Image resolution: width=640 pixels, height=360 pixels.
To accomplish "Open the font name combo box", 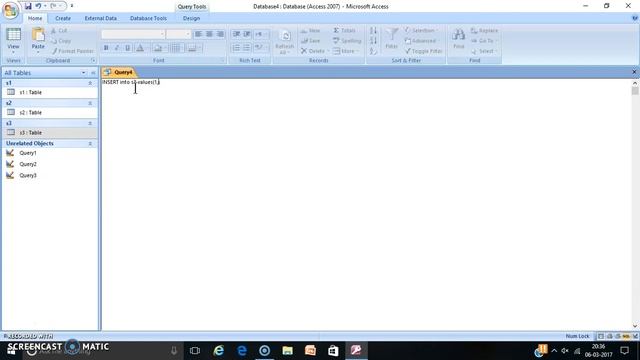I will [133, 34].
